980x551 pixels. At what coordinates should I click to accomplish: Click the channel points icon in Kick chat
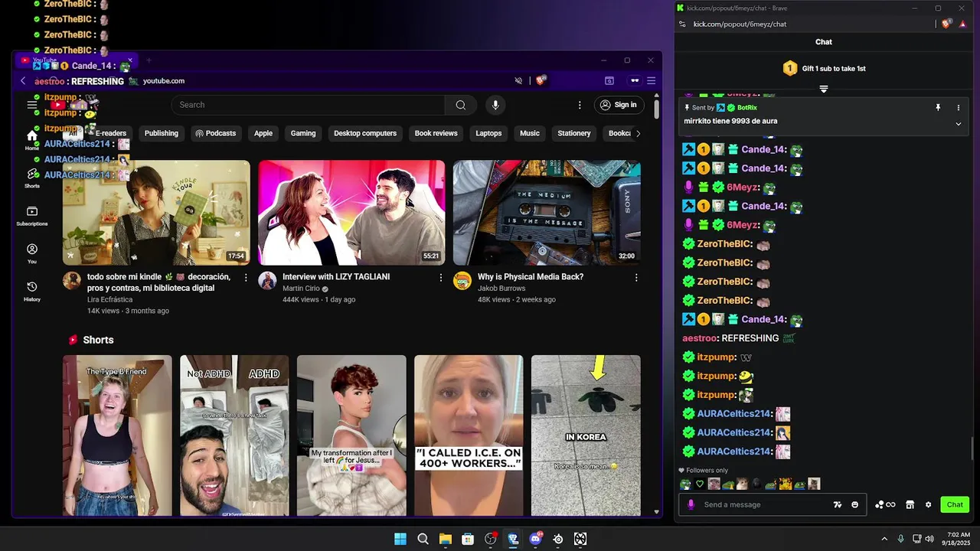[885, 504]
